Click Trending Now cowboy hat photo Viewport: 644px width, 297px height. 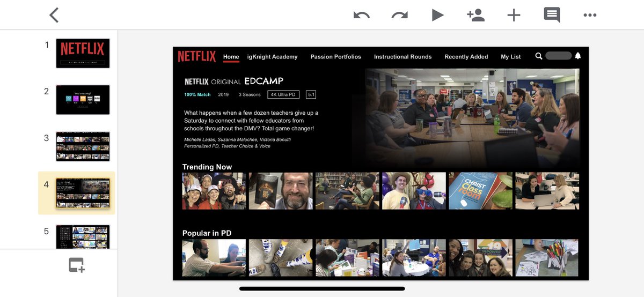coord(414,191)
